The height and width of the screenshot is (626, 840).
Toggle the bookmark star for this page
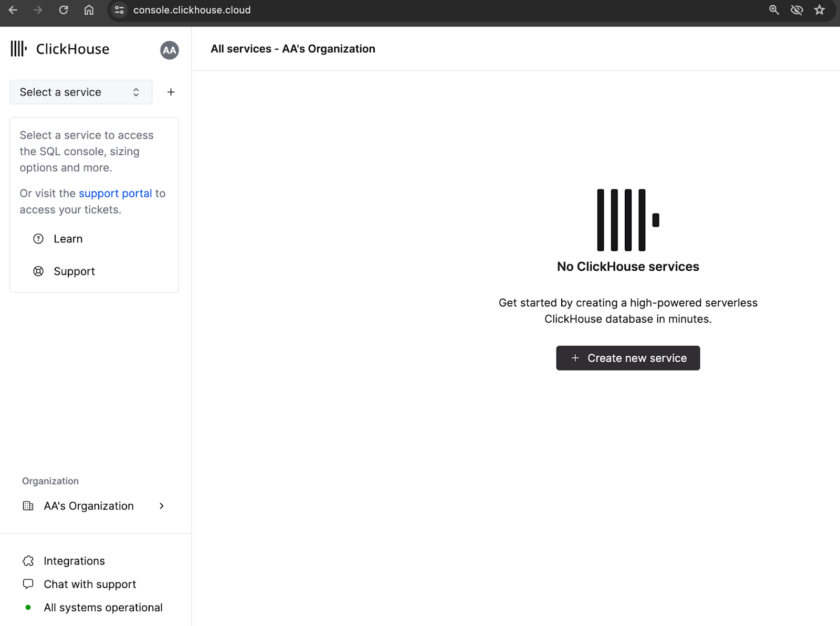(x=819, y=9)
